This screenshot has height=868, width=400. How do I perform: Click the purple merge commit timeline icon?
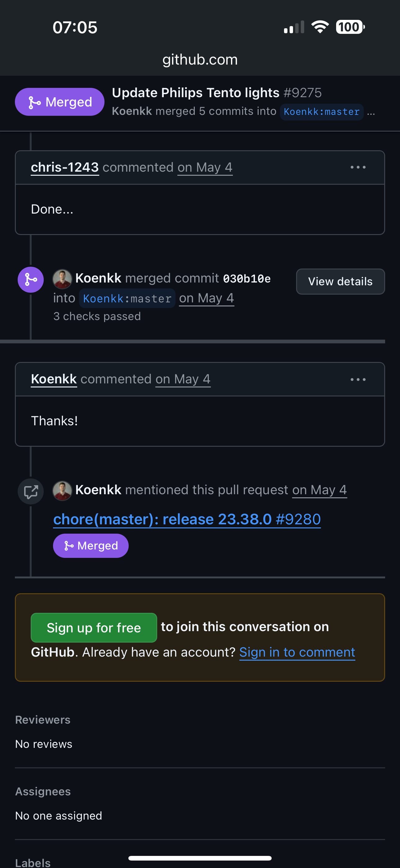point(31,280)
